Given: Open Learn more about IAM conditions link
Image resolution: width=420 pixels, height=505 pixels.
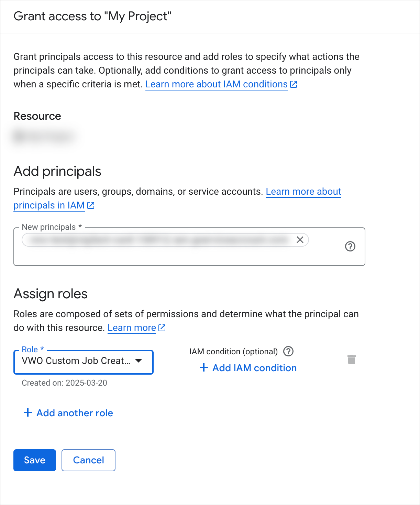Looking at the screenshot, I should pyautogui.click(x=217, y=84).
